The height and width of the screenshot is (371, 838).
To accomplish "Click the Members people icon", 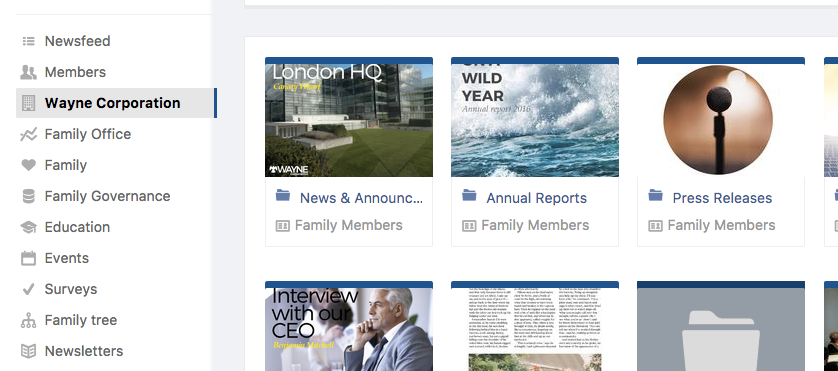I will (28, 72).
